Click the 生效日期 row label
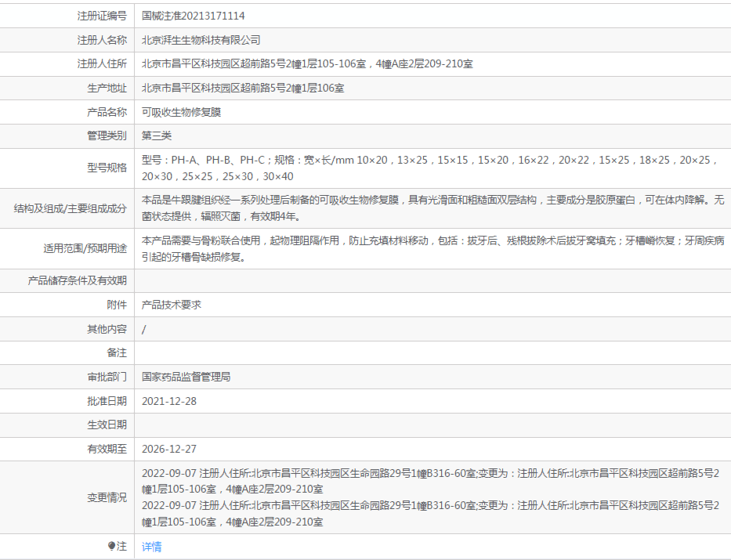The image size is (731, 560). tap(107, 425)
